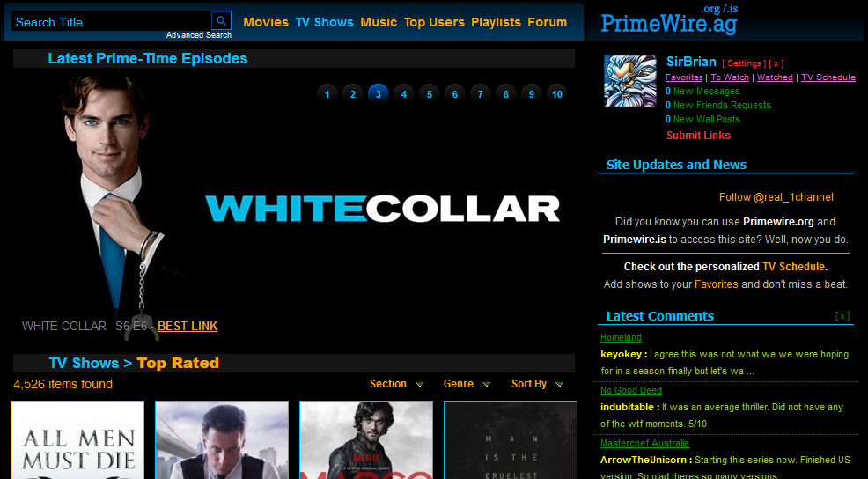
Task: Visit the Forum
Action: click(x=547, y=22)
